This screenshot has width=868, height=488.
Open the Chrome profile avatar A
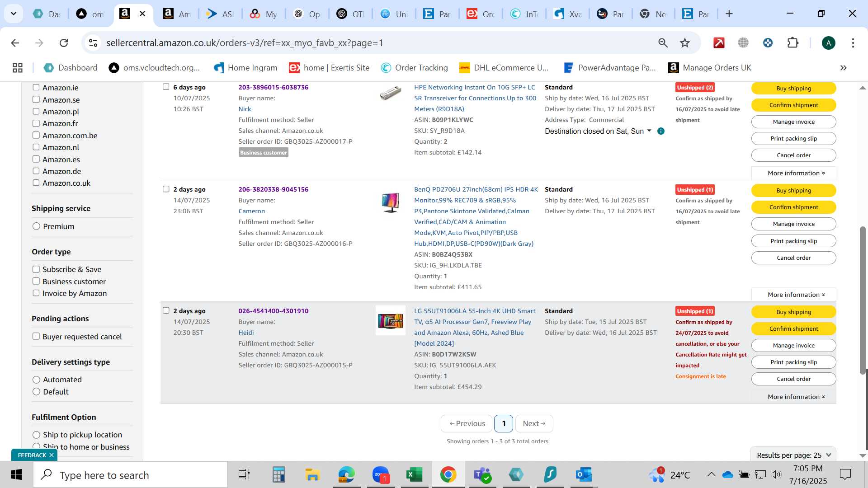[x=828, y=43]
